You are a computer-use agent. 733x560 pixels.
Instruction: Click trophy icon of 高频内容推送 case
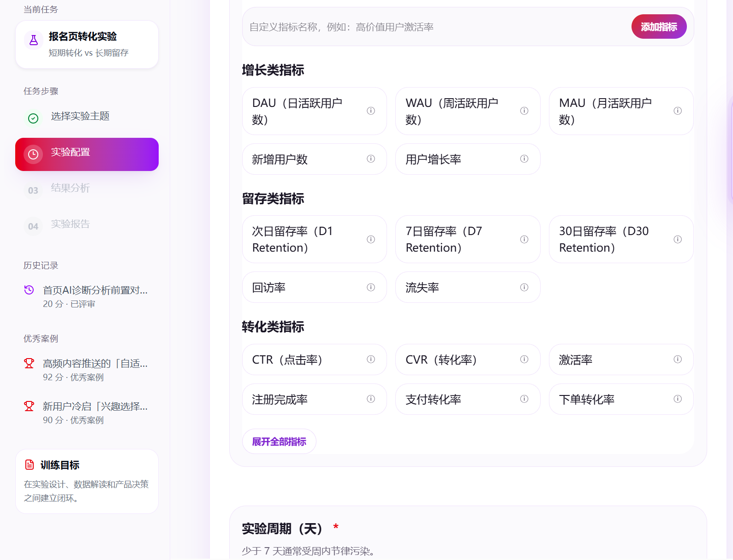click(29, 363)
